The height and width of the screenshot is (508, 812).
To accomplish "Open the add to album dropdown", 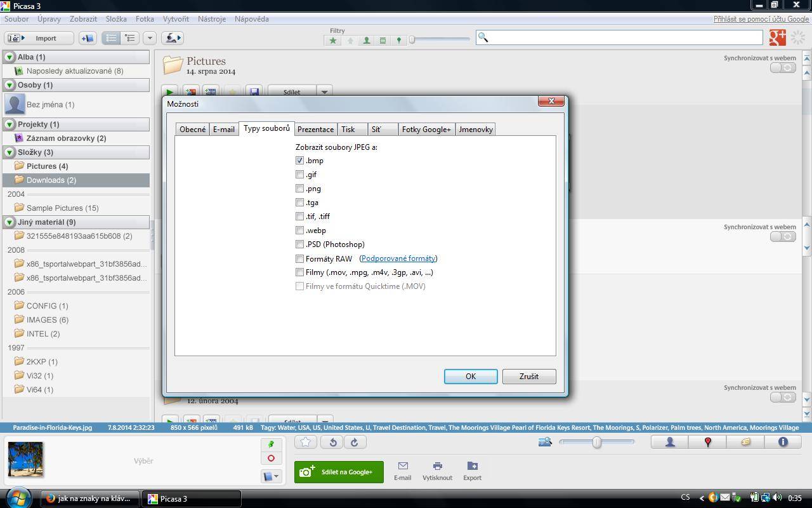I will coord(271,476).
